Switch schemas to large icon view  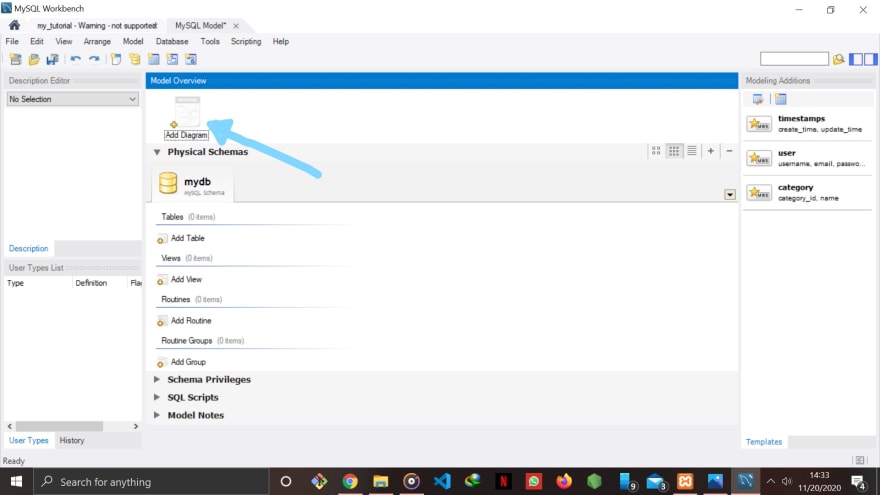(656, 151)
